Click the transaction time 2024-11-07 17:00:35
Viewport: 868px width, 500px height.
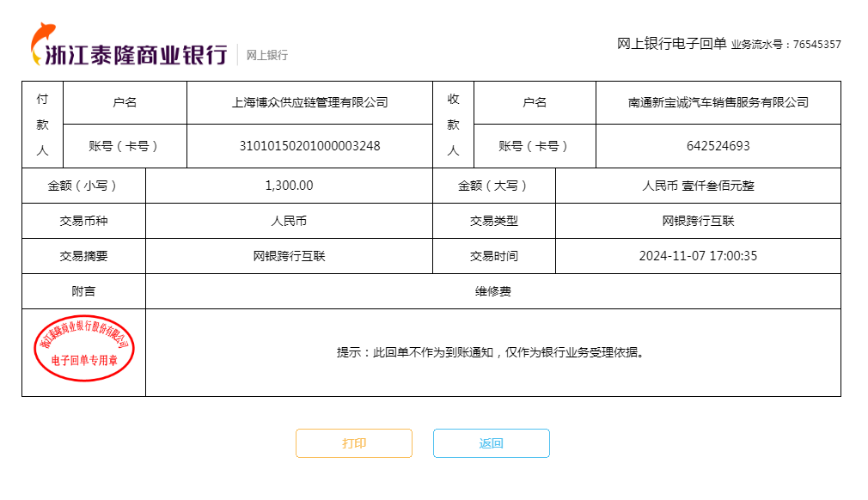pos(698,256)
